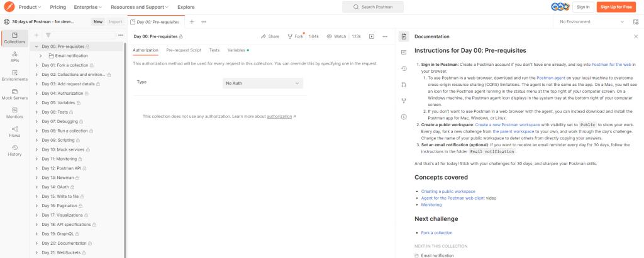Open the Product dropdown menu
Image resolution: width=644 pixels, height=258 pixels.
click(x=30, y=7)
